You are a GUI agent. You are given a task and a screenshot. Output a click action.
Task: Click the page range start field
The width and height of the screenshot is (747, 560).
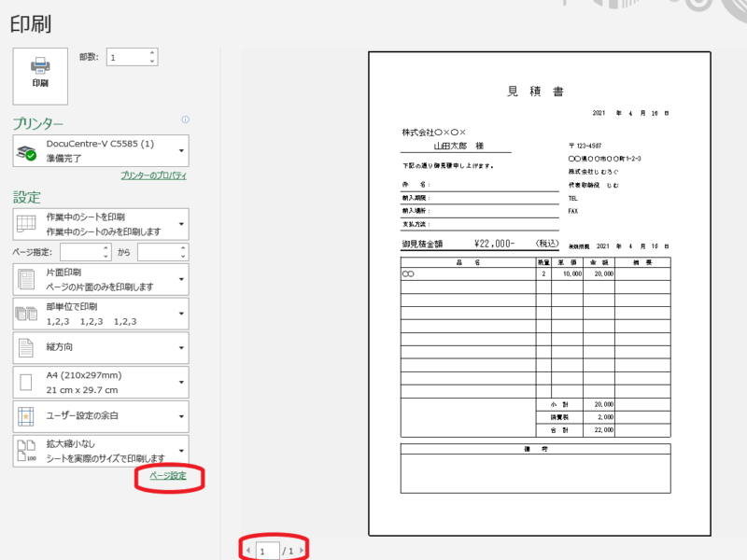(x=85, y=252)
